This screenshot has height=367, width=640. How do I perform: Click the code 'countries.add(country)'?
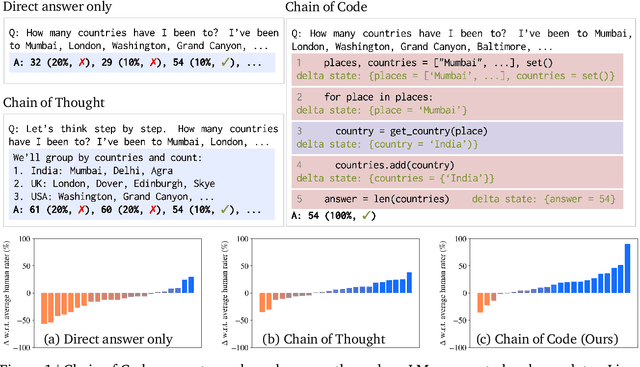395,165
